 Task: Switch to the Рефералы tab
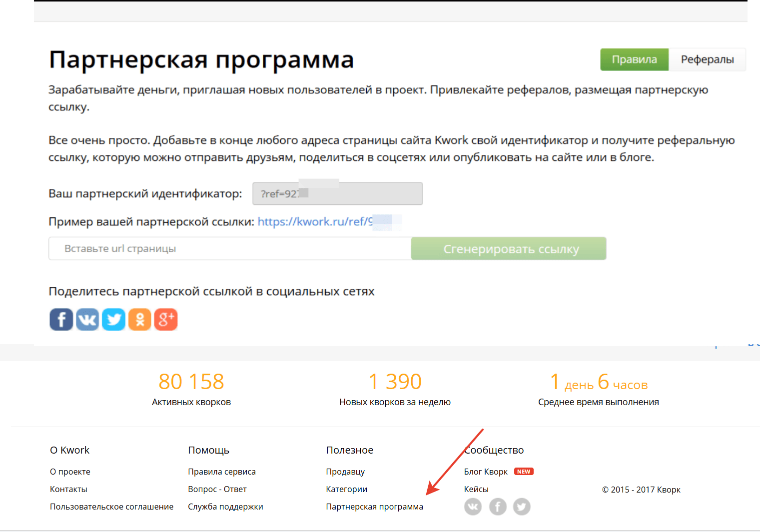coord(707,59)
